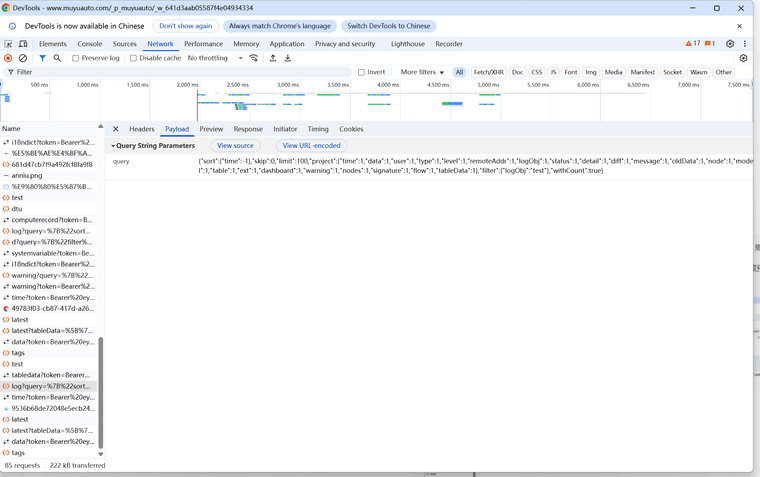This screenshot has height=477, width=760.
Task: Stop recording network log
Action: (8, 58)
